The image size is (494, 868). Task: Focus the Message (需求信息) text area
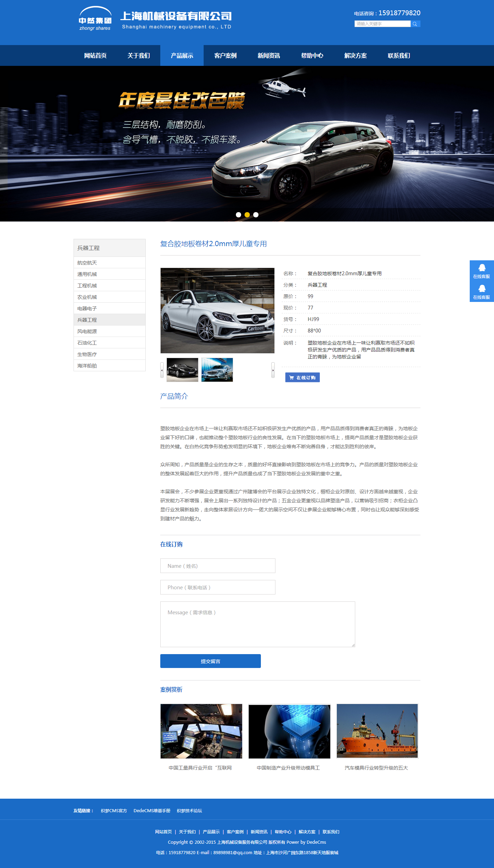click(x=257, y=624)
